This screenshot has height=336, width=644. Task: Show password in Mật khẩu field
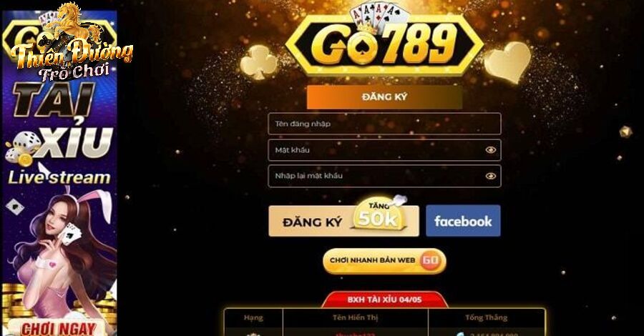coord(490,150)
